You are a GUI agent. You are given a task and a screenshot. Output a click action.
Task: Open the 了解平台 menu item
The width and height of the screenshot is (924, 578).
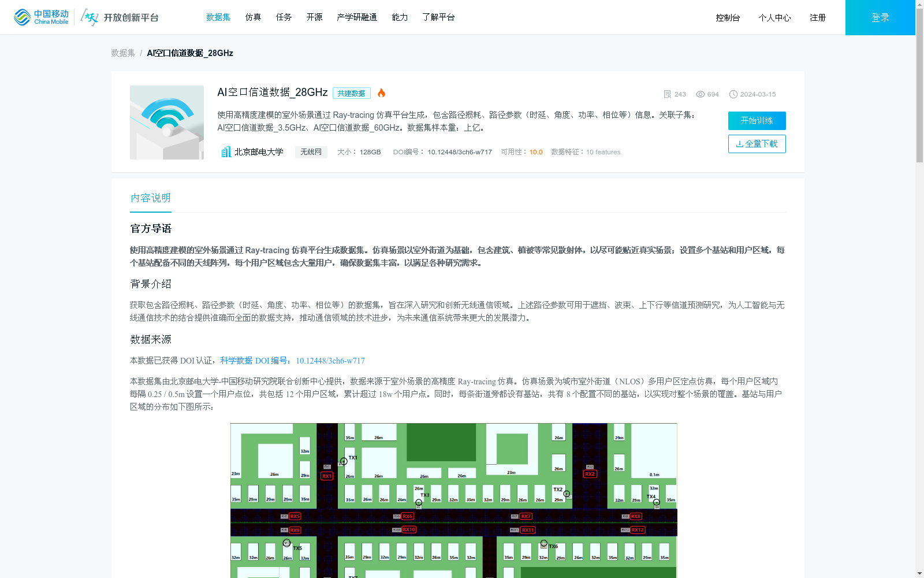[438, 17]
